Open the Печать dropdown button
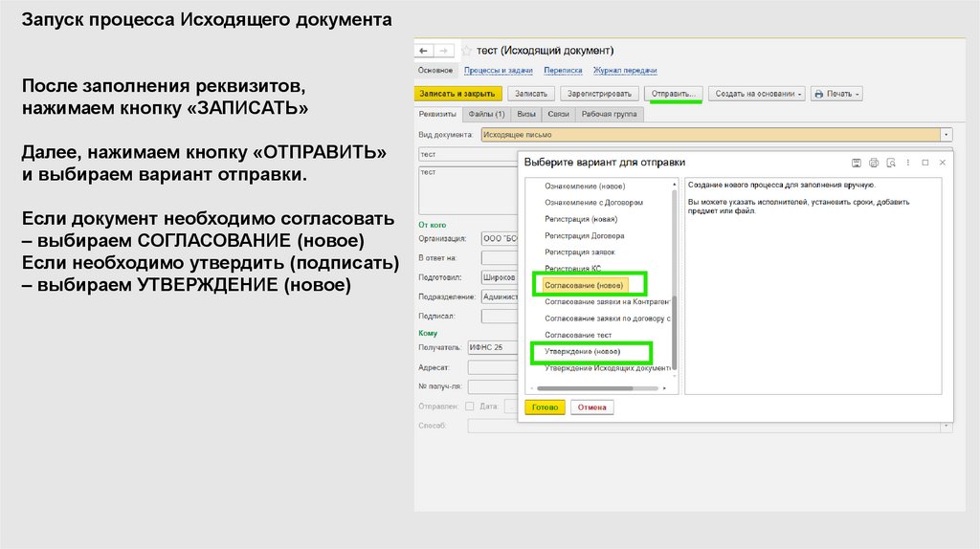 836,94
